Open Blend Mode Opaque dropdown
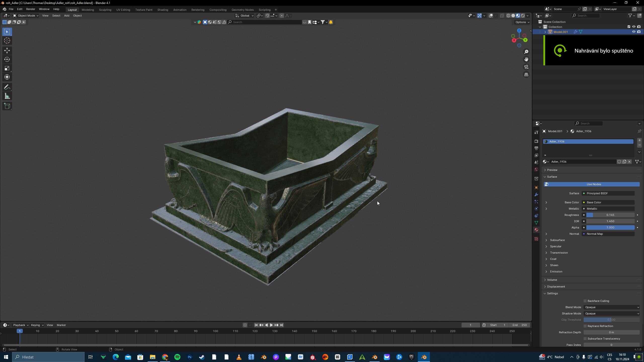Screen dimensions: 644x362 (612, 307)
